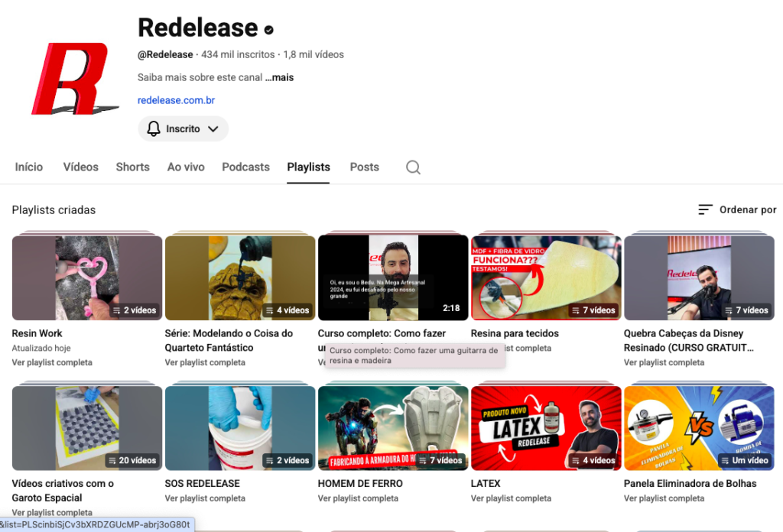The height and width of the screenshot is (532, 783).
Task: Click the bell icon on Inscrito button
Action: [154, 129]
